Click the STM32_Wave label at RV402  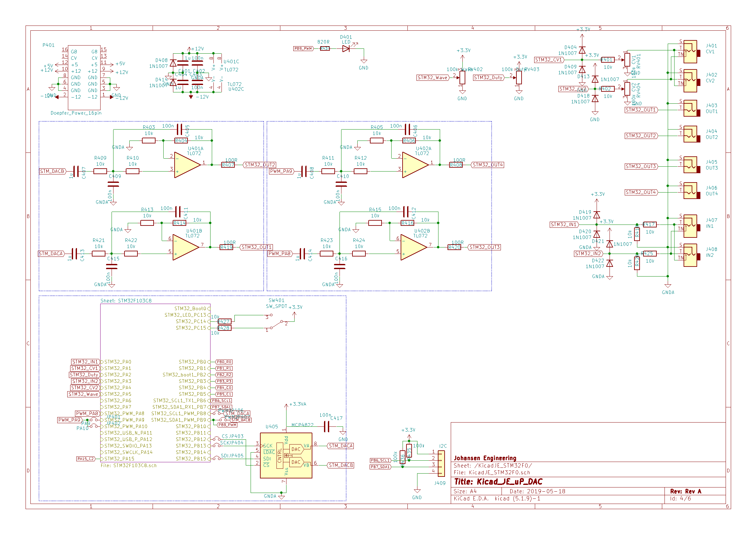(432, 78)
